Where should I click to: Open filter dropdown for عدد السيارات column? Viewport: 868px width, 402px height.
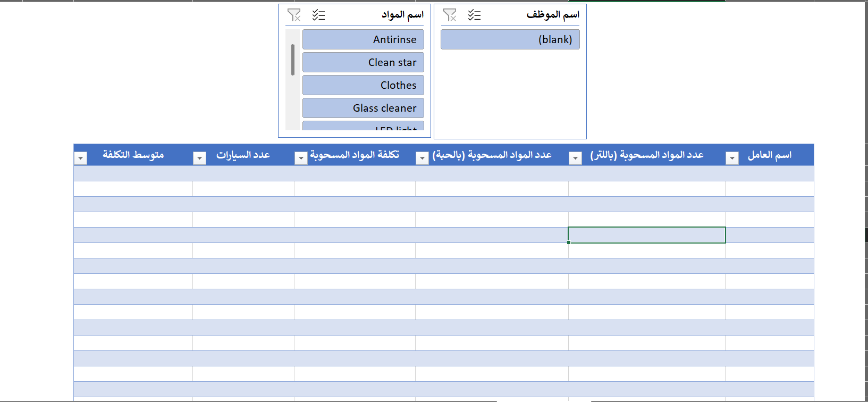tap(199, 158)
